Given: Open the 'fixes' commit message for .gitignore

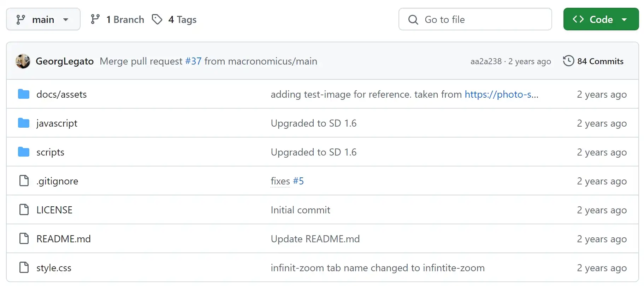Looking at the screenshot, I should click(280, 181).
